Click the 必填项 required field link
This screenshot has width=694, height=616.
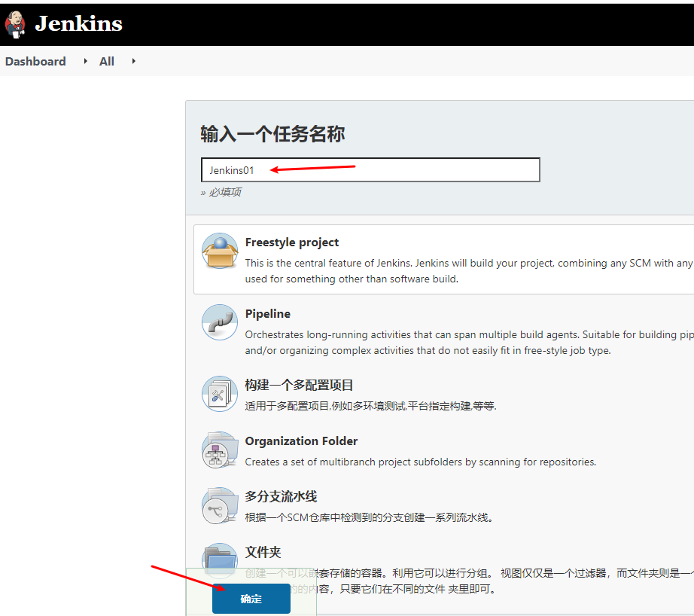(223, 192)
